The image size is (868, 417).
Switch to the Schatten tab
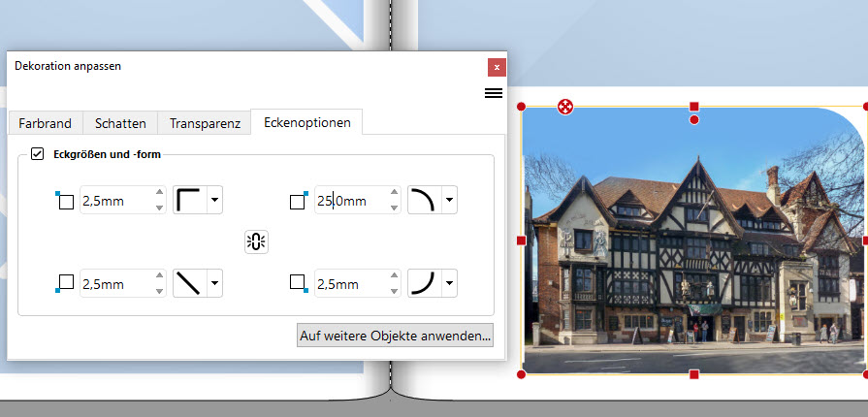click(x=120, y=123)
